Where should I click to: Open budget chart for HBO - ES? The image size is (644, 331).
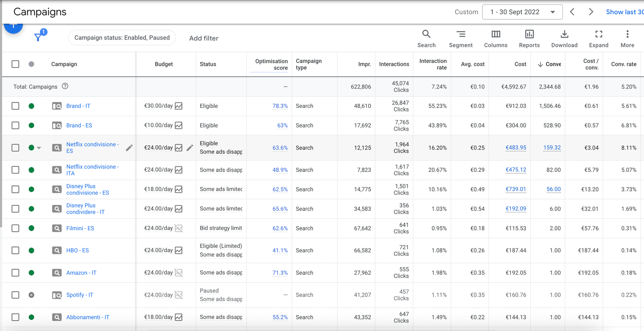tap(179, 250)
